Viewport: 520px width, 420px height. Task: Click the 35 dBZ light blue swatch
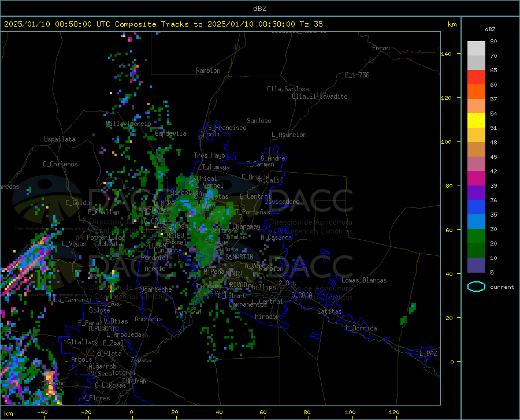[x=476, y=221]
